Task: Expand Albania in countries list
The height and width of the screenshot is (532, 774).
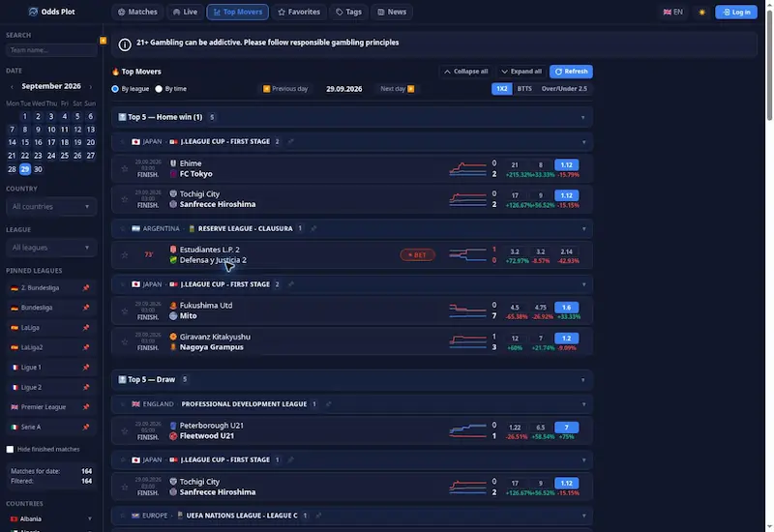Action: click(x=89, y=519)
